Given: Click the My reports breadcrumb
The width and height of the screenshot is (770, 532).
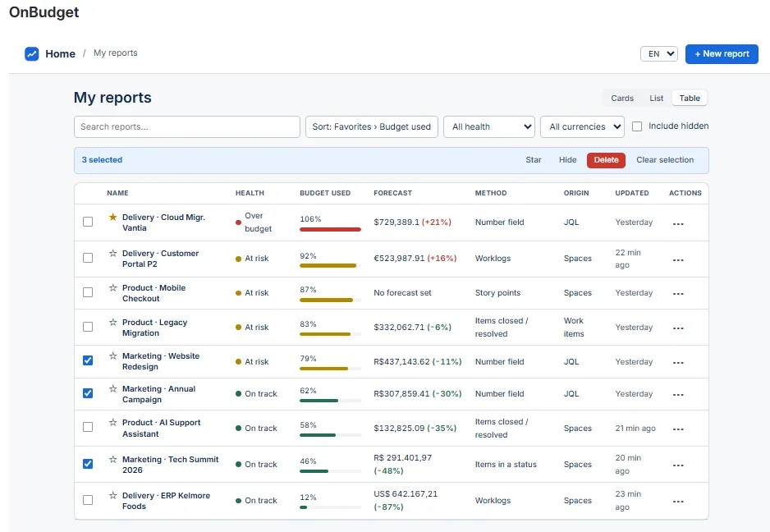Looking at the screenshot, I should pyautogui.click(x=116, y=53).
